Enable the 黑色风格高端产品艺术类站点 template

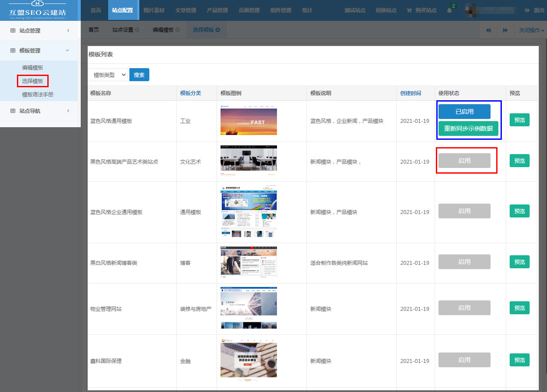[x=464, y=161]
